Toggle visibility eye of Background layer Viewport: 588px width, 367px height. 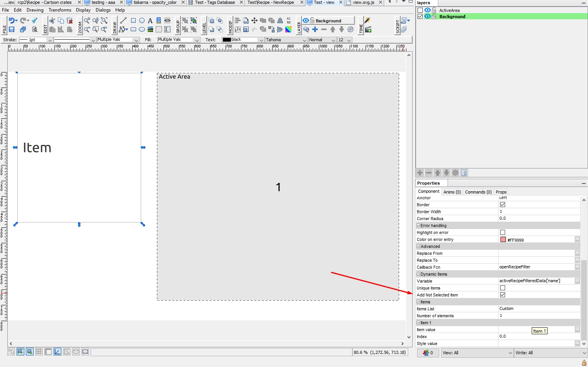tap(428, 17)
